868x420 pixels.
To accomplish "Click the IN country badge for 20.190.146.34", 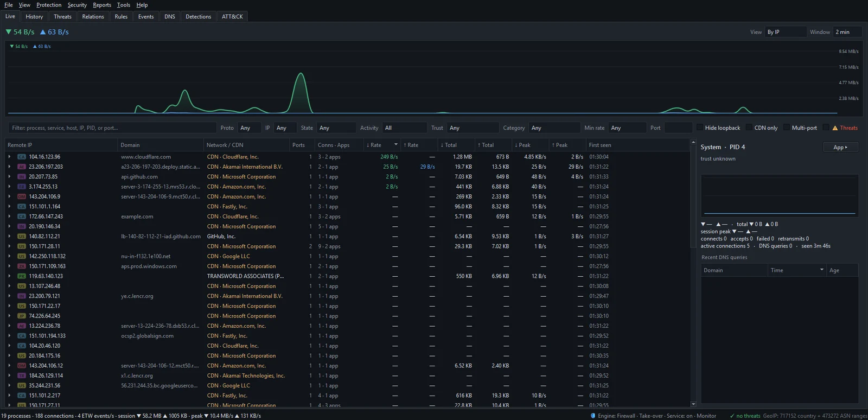I will coord(22,226).
